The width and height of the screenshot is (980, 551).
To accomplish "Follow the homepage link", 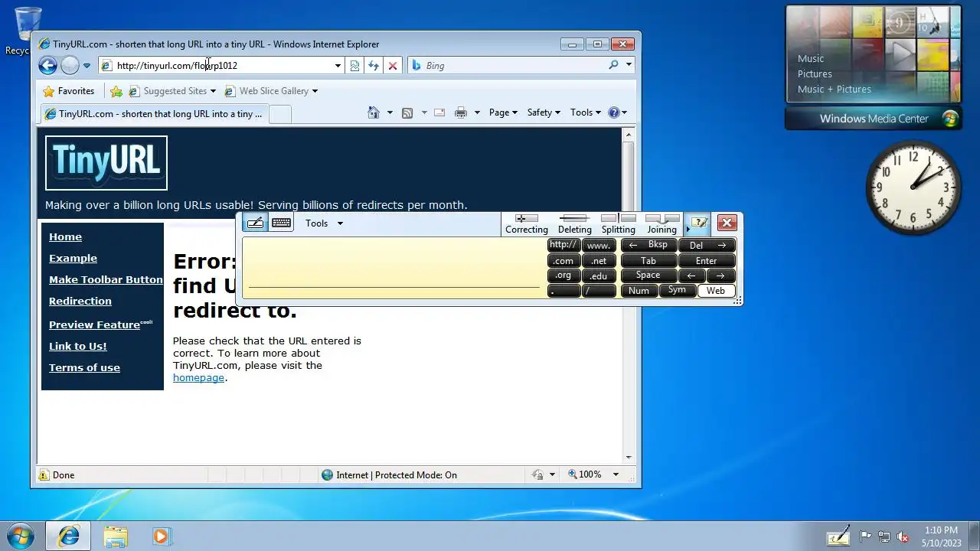I will (x=198, y=378).
